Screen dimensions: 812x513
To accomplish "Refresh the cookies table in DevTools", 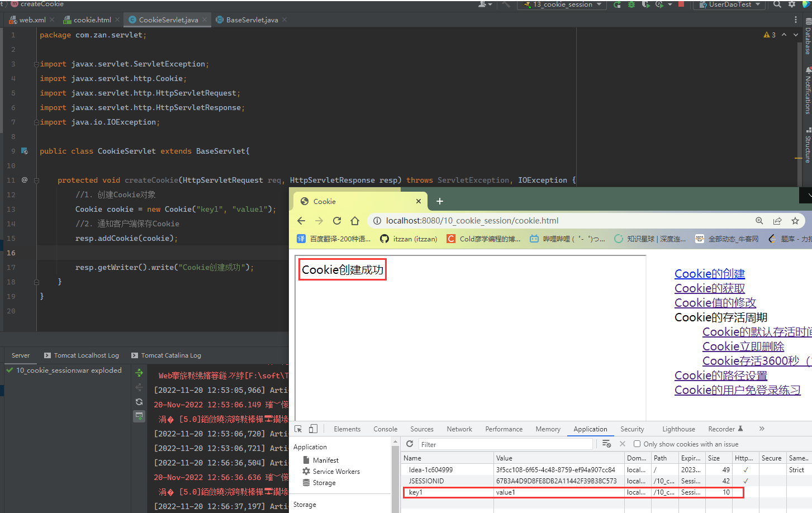I will pos(410,444).
